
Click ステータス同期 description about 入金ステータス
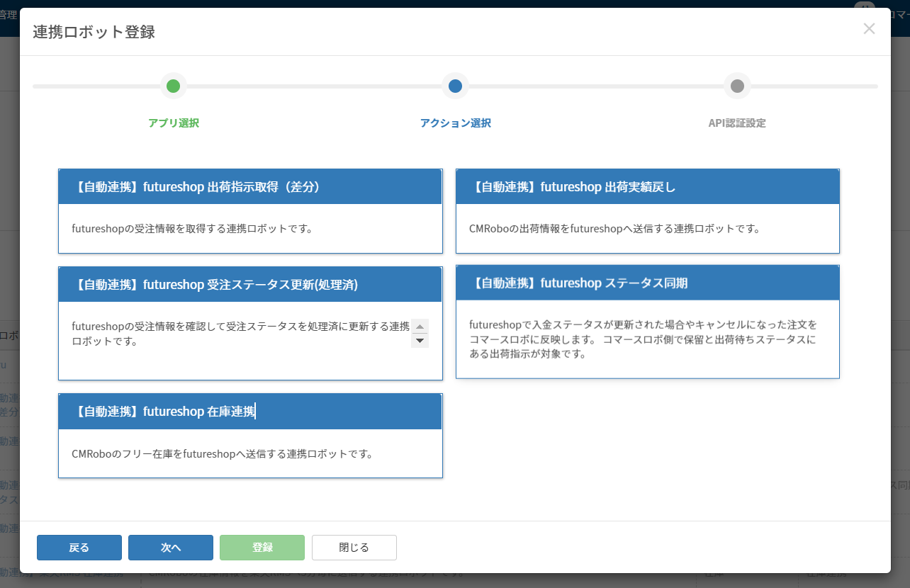click(644, 339)
